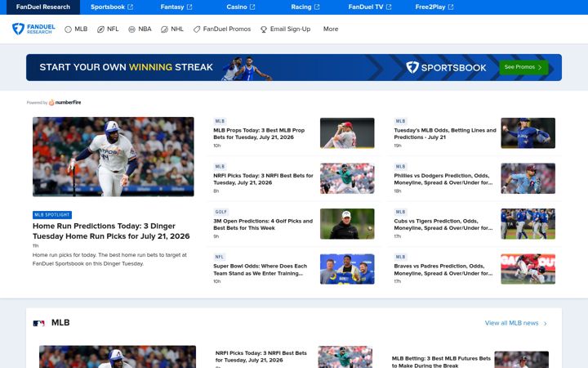This screenshot has width=588, height=368.
Task: Click the MLB league logo in section header
Action: point(38,323)
